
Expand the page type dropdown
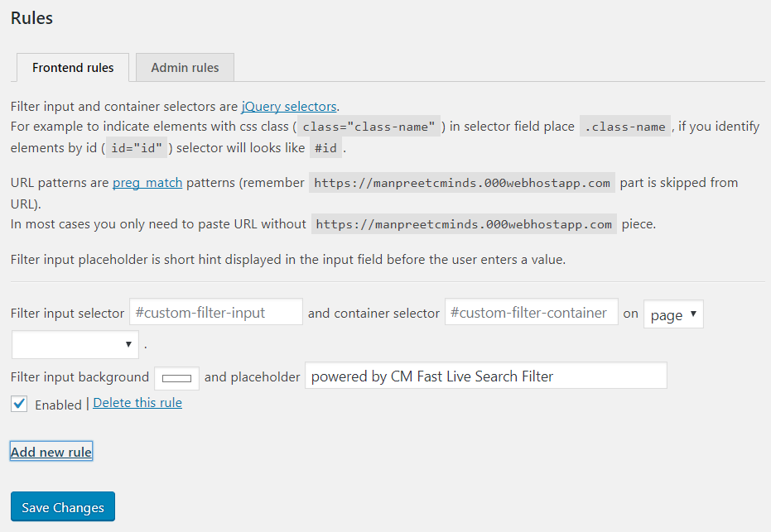[x=673, y=315]
